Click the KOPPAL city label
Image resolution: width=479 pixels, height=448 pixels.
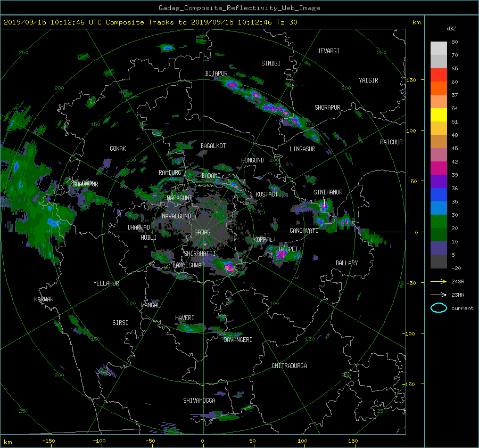coord(263,240)
